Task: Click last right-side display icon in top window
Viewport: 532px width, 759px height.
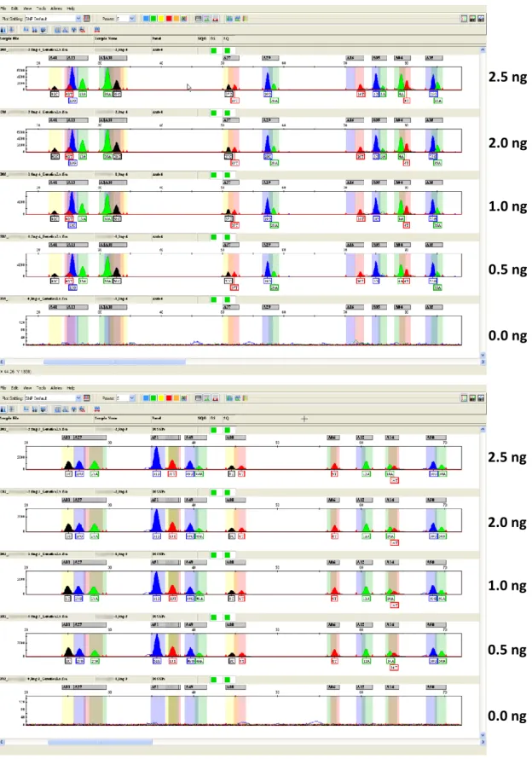Action: (481, 19)
